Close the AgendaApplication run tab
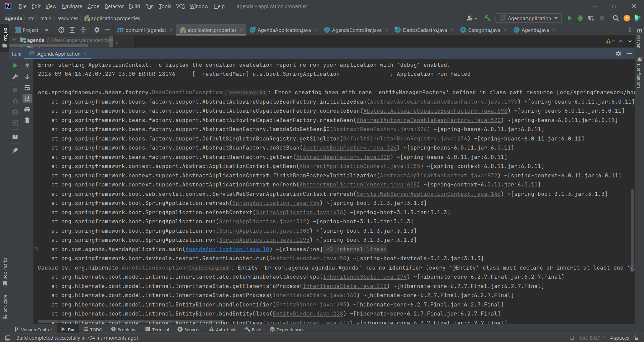Viewport: 644px width, 342px height. point(85,54)
